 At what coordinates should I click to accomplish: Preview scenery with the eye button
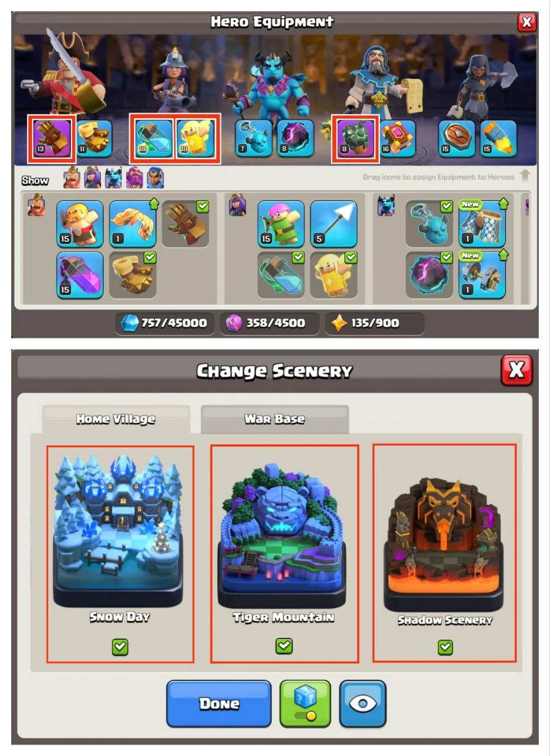[x=363, y=704]
